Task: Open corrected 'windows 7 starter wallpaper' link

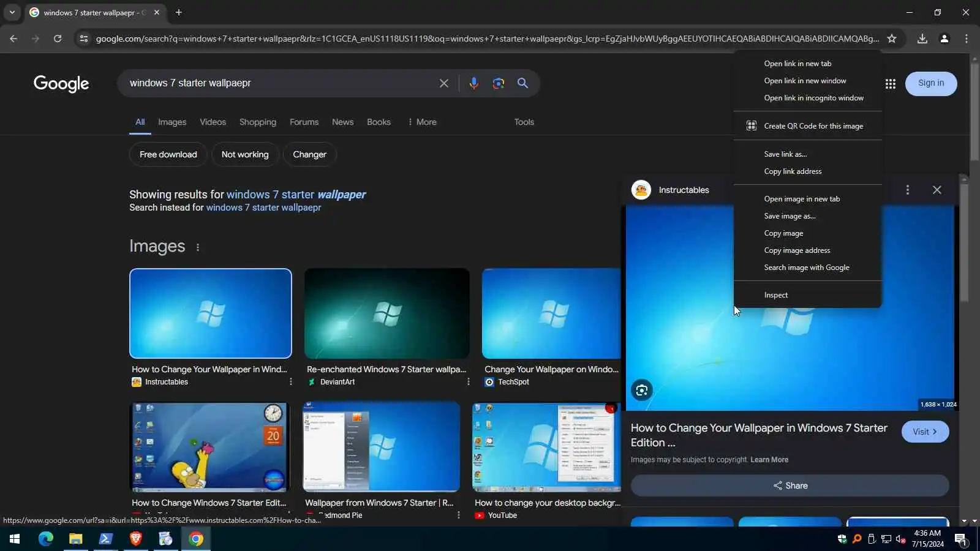Action: [x=296, y=195]
